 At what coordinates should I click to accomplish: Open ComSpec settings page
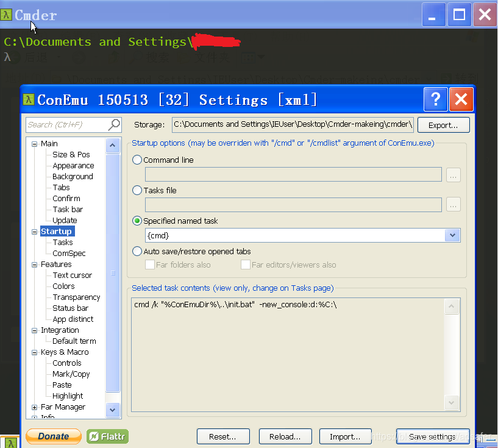[x=69, y=254]
